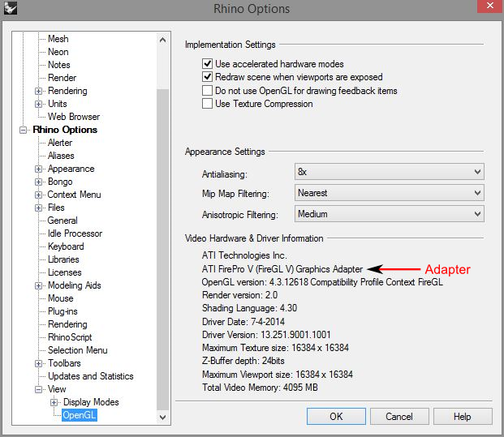The width and height of the screenshot is (504, 437).
Task: Select Context Menu in the tree
Action: coord(74,195)
